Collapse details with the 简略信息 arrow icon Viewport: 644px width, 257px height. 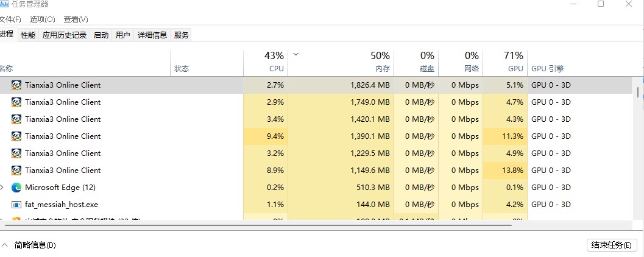point(5,245)
